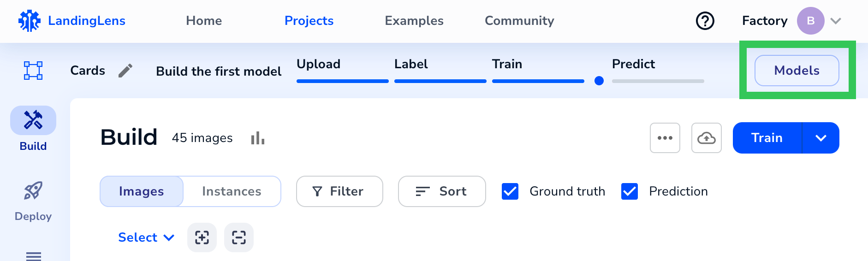Go to the Examples nav item
This screenshot has width=868, height=261.
click(414, 21)
